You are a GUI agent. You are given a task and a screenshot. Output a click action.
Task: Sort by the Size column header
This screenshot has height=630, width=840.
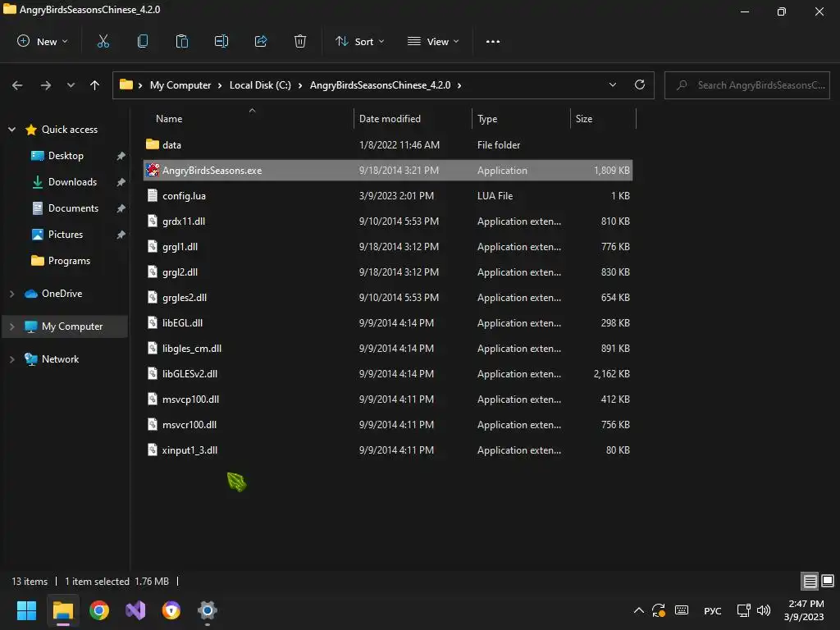point(584,119)
